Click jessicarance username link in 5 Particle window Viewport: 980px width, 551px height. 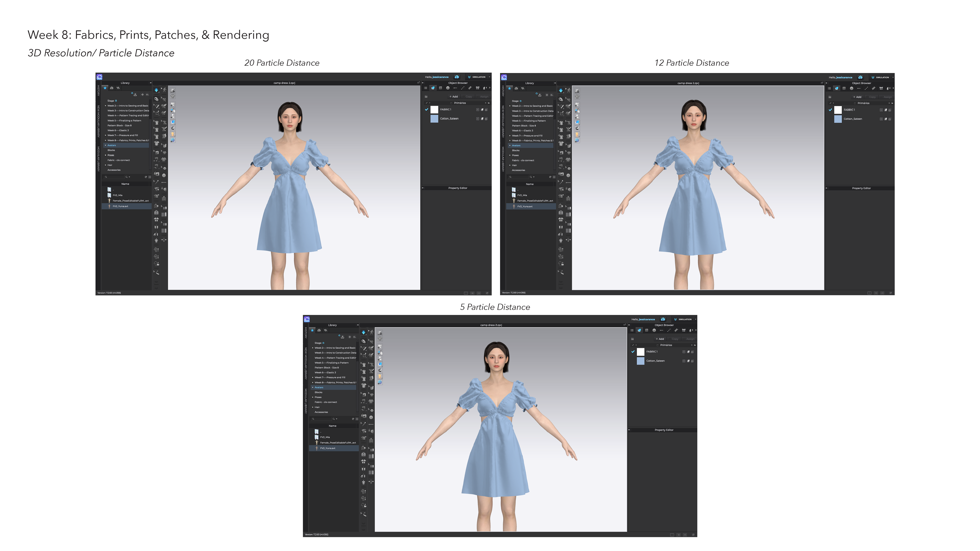coord(647,319)
